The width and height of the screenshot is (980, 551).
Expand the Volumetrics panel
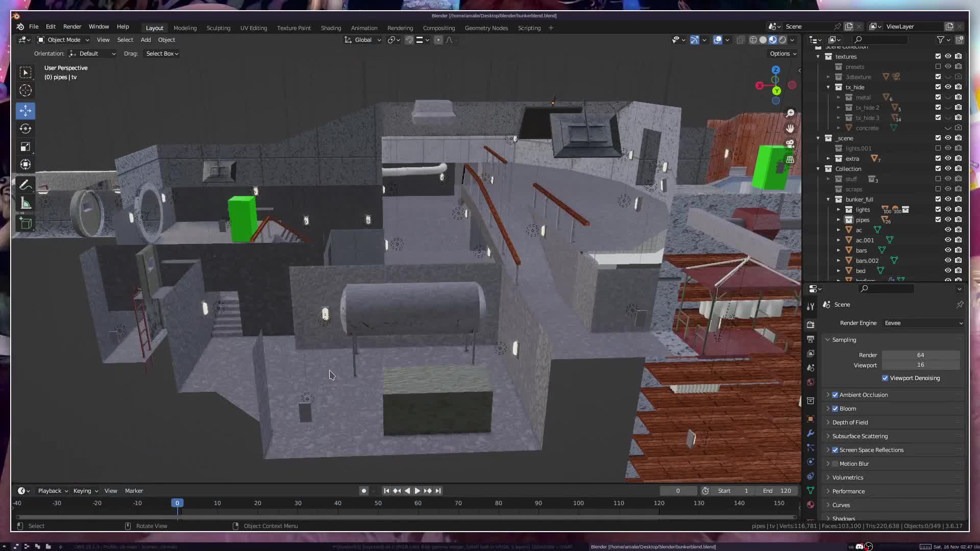pyautogui.click(x=848, y=478)
